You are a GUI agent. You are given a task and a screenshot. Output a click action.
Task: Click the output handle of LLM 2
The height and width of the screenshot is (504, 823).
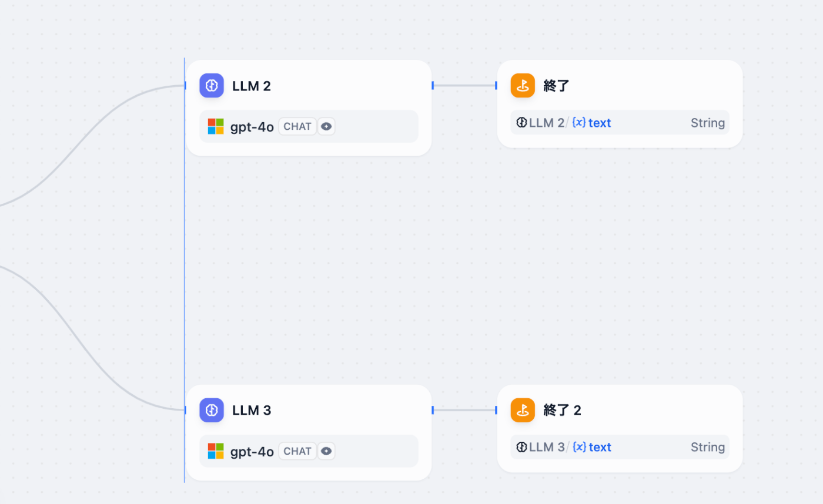[433, 86]
